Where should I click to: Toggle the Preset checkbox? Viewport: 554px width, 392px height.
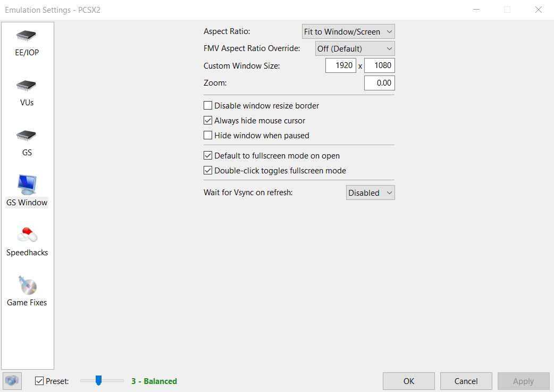pyautogui.click(x=39, y=381)
